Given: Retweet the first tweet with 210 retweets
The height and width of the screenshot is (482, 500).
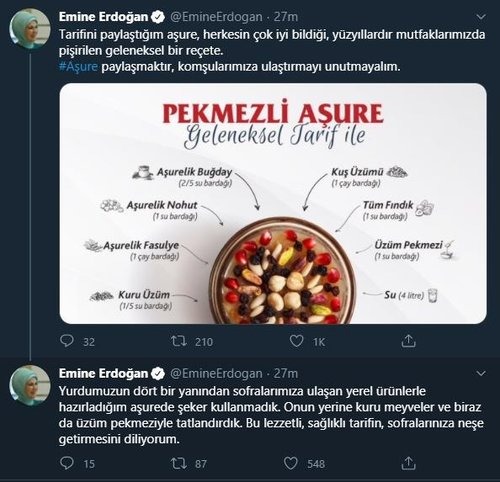Looking at the screenshot, I should point(178,341).
